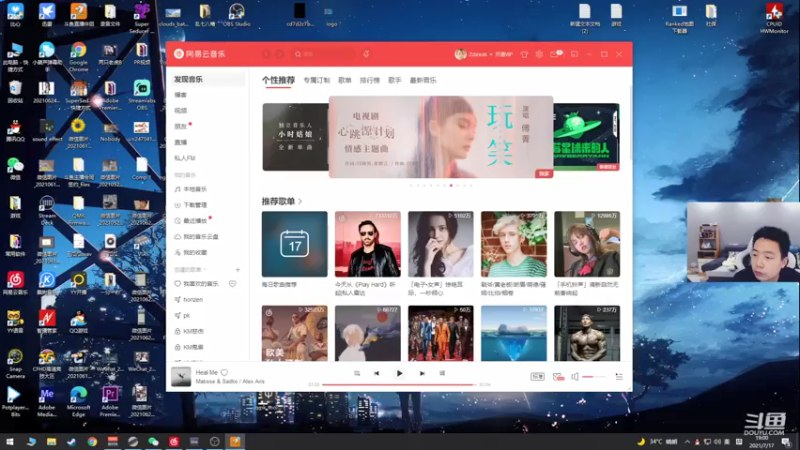Select the OBS Studio desktop icon
800x450 pixels.
tap(236, 15)
